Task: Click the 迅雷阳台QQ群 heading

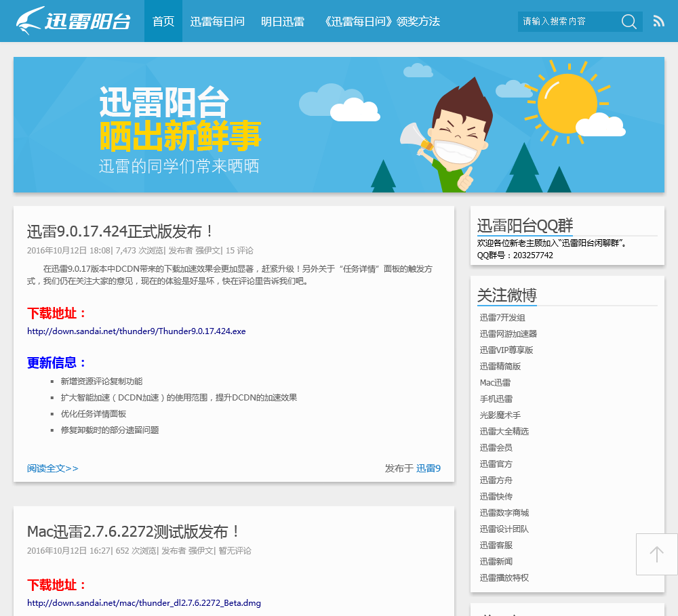Action: (525, 226)
